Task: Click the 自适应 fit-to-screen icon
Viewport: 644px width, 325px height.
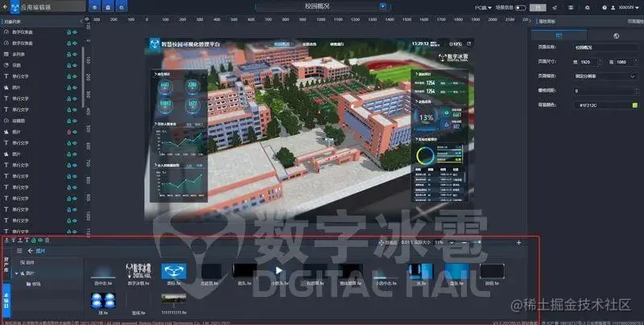Action: [x=381, y=242]
